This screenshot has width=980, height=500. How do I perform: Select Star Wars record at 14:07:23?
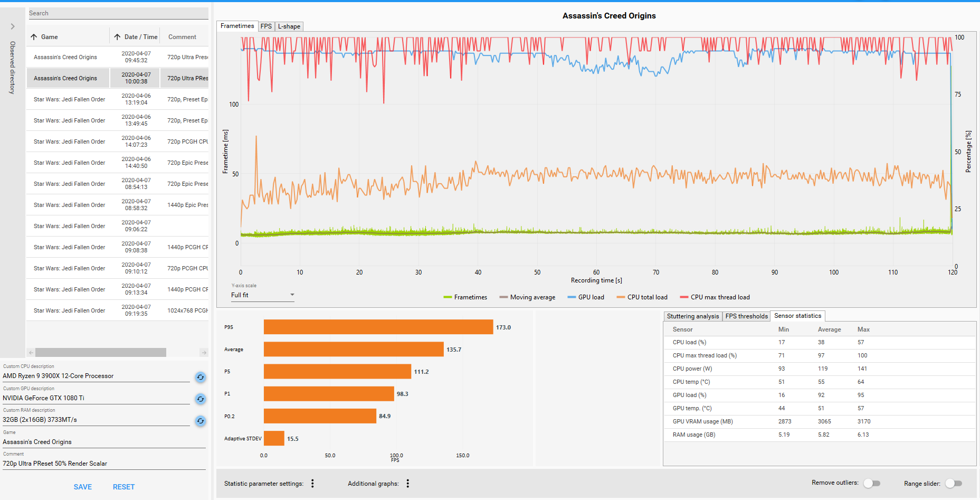117,141
